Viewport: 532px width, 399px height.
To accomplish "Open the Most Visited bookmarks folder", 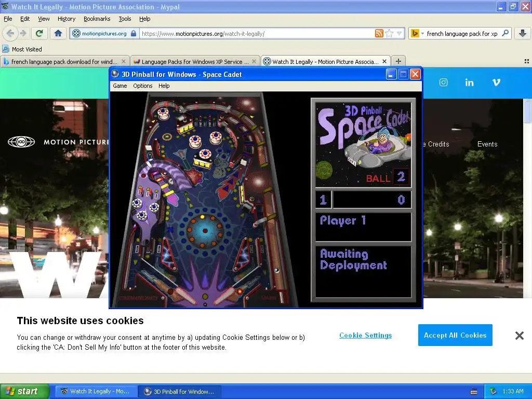I will [x=22, y=49].
